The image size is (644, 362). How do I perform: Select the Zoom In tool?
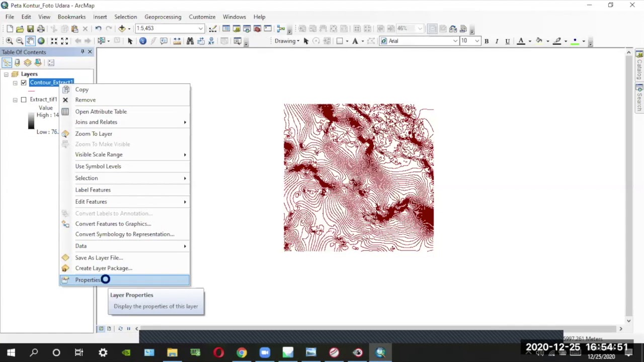(9, 41)
